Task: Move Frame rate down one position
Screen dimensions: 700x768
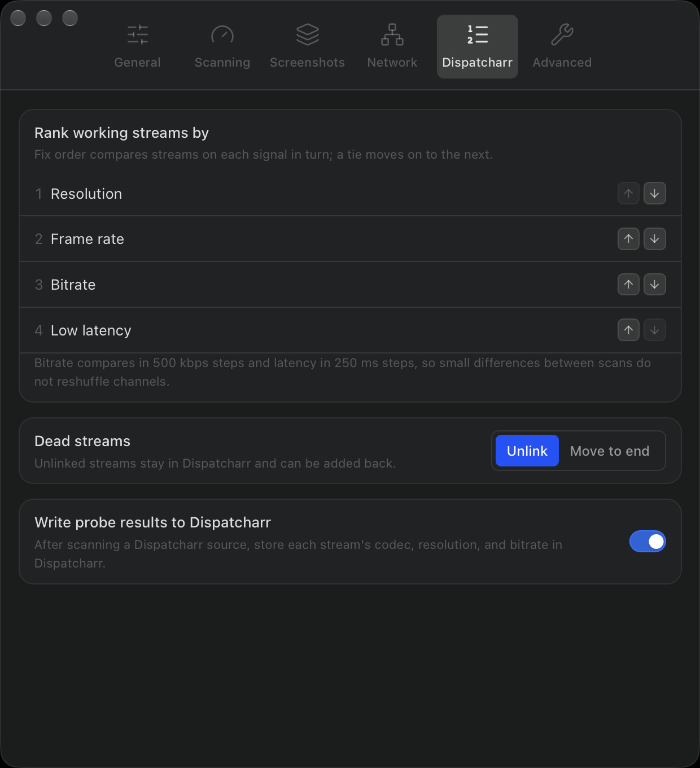Action: pyautogui.click(x=655, y=239)
